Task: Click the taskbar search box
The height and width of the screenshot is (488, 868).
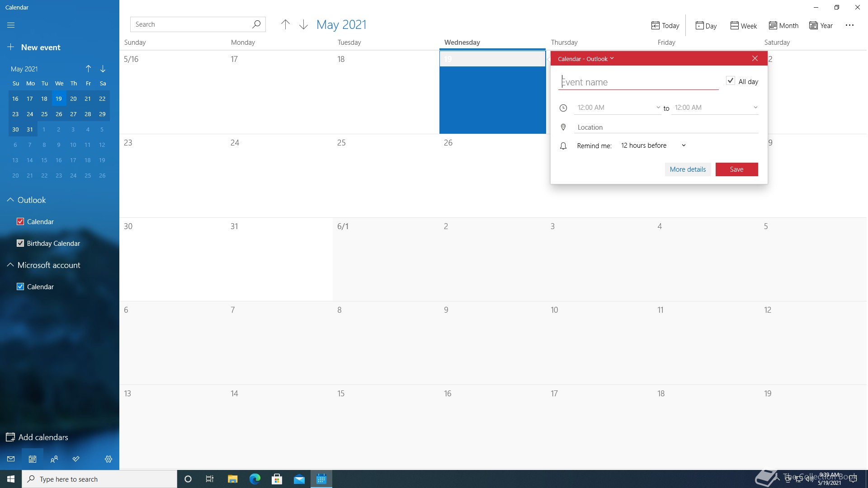Action: (x=99, y=479)
